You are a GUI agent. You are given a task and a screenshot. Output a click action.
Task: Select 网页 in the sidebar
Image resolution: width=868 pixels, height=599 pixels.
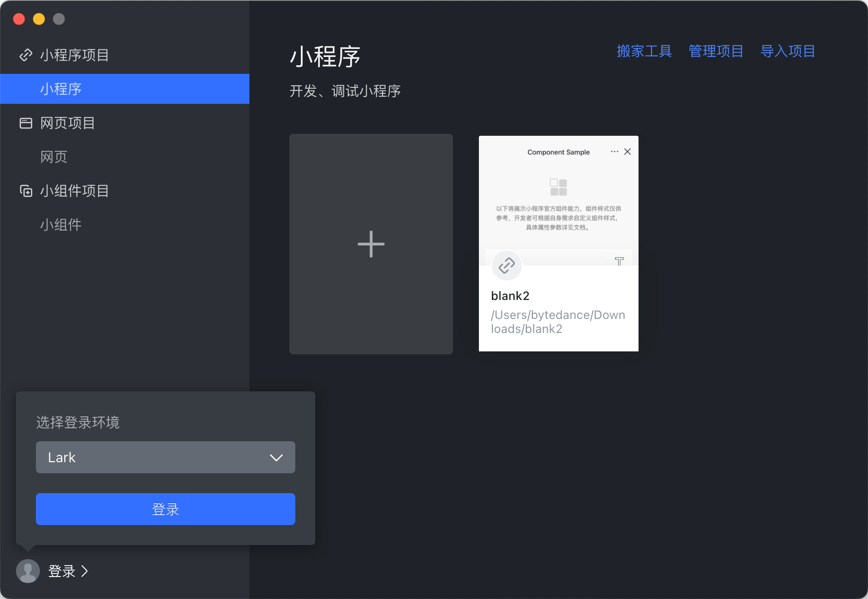coord(54,157)
